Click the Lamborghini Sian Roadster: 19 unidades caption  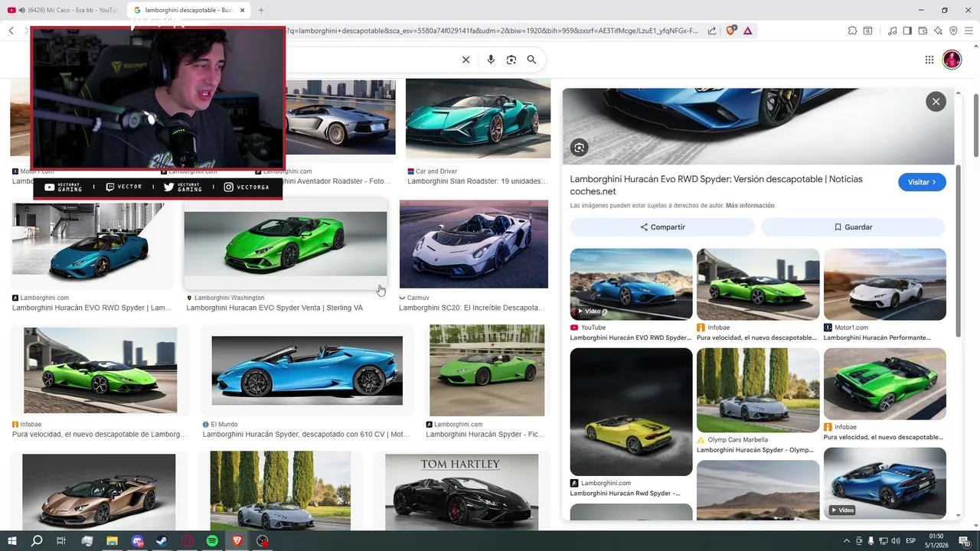pyautogui.click(x=478, y=181)
